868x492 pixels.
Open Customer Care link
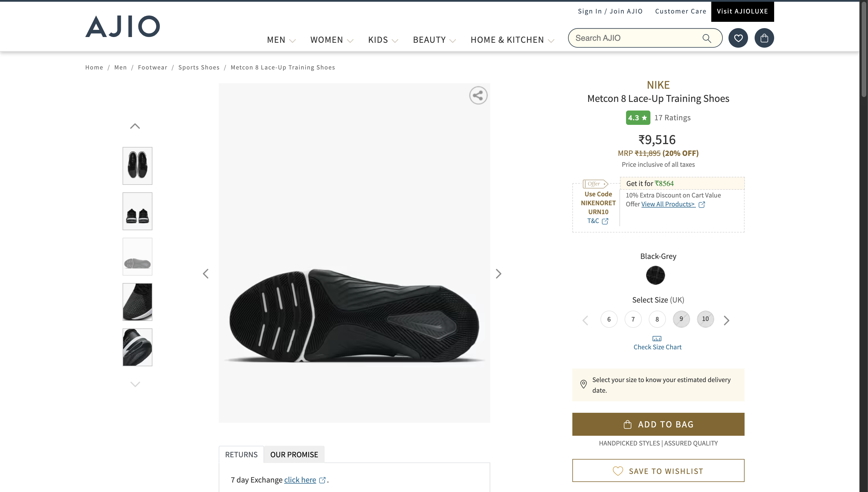point(681,11)
